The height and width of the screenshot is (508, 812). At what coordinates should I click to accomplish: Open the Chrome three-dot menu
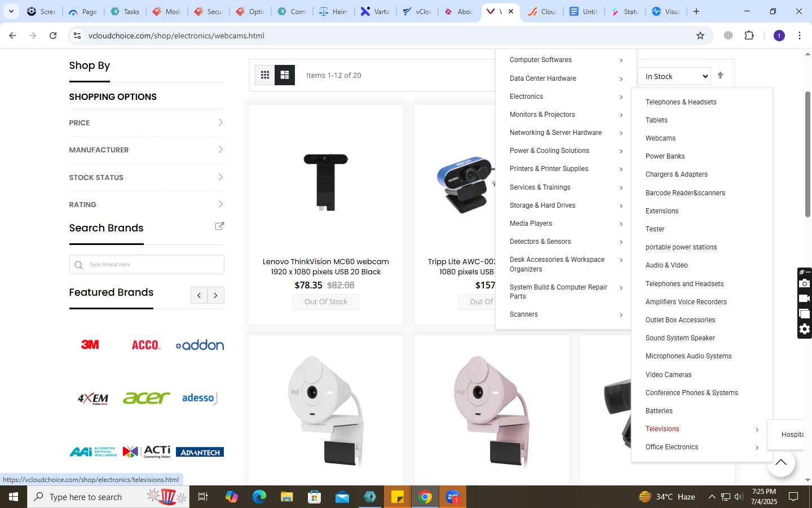tap(800, 36)
